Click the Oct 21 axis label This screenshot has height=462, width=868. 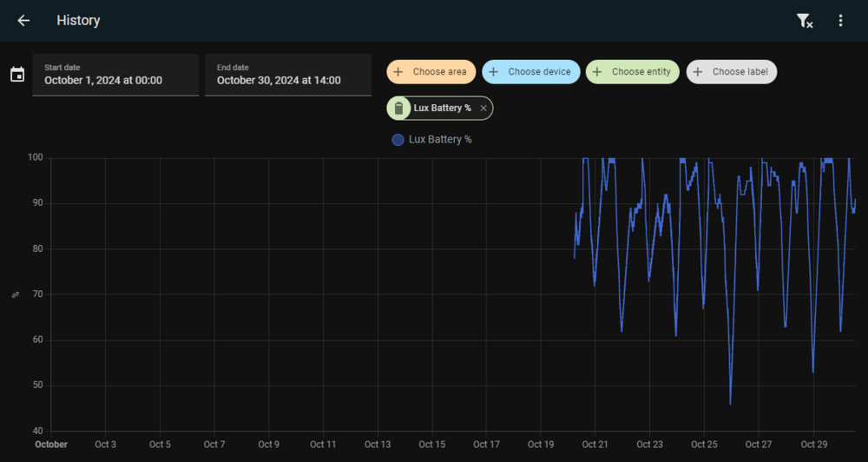pos(595,445)
